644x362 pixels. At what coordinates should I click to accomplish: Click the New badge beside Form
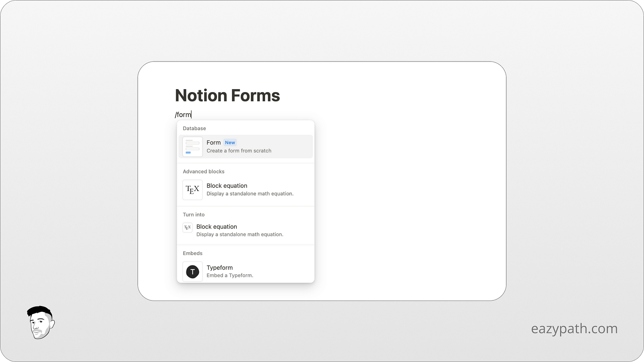[230, 142]
